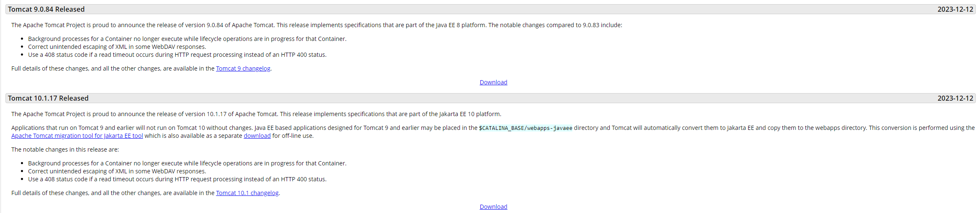Click the version 9.0.84 announcement paragraph
The width and height of the screenshot is (980, 213).
tap(316, 25)
